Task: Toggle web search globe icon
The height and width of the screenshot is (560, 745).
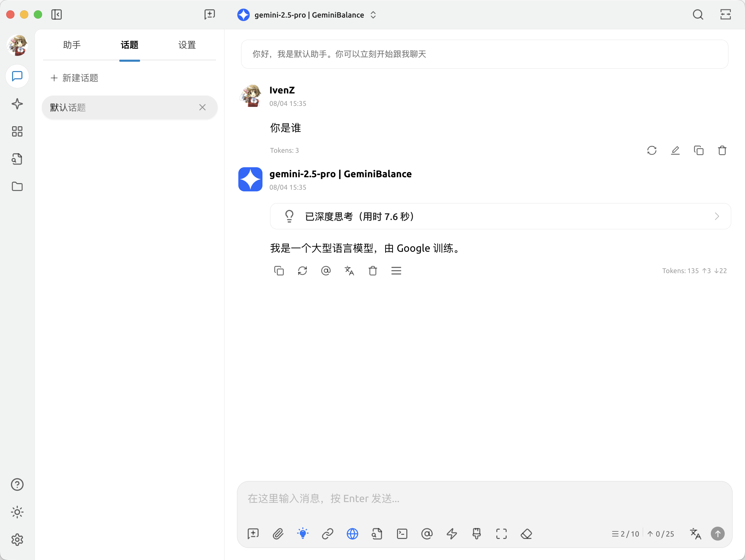Action: pyautogui.click(x=352, y=534)
